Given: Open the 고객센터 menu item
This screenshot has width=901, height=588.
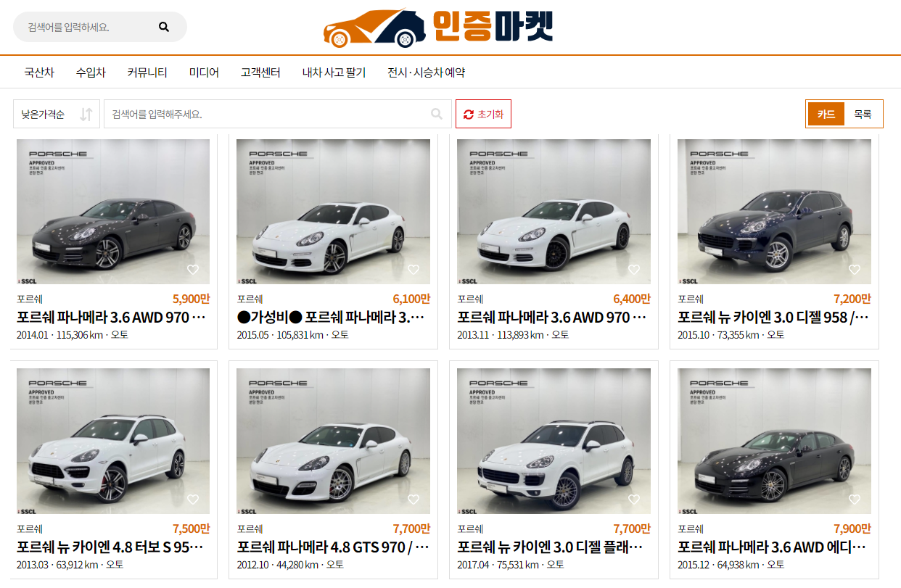Looking at the screenshot, I should pos(260,73).
